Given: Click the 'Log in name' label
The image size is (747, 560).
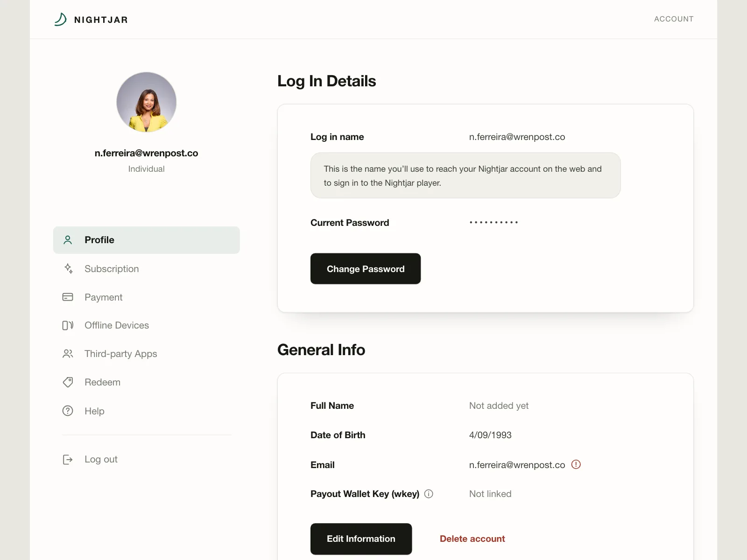Looking at the screenshot, I should tap(337, 137).
